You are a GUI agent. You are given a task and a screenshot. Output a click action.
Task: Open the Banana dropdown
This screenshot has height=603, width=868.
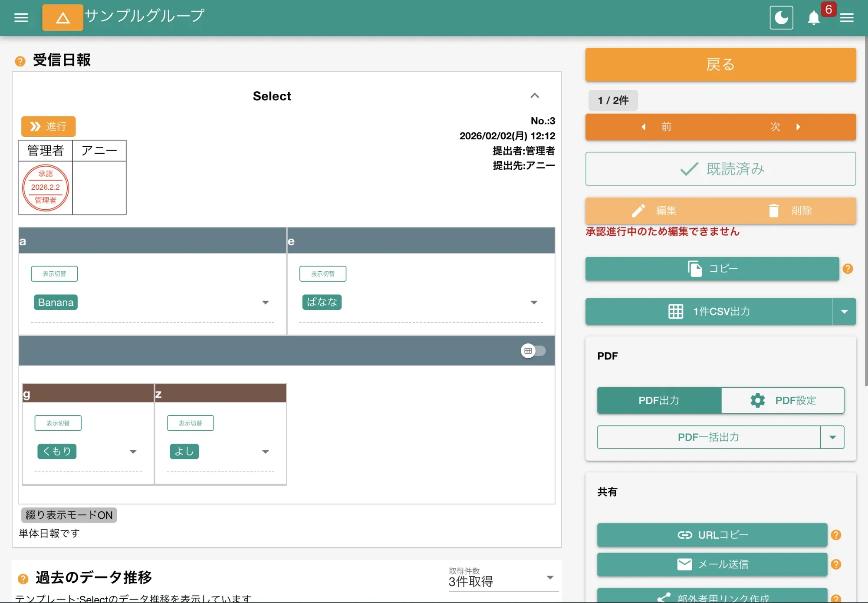point(265,303)
